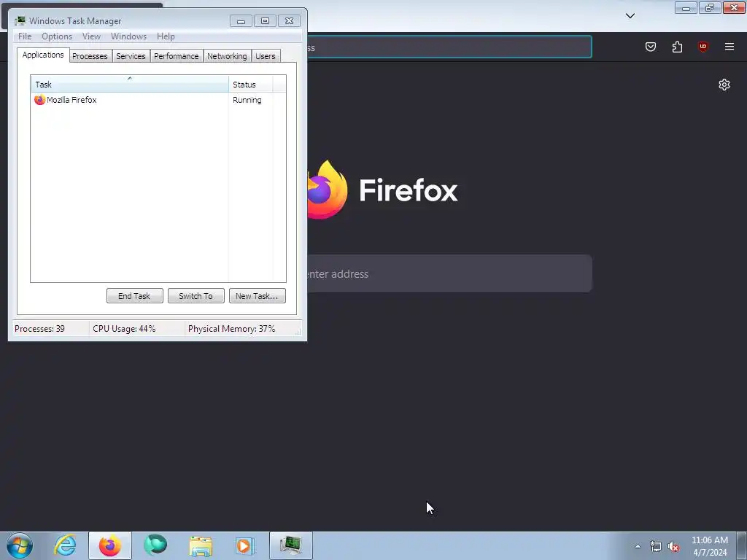Open new tab personalize gear icon

pos(724,85)
